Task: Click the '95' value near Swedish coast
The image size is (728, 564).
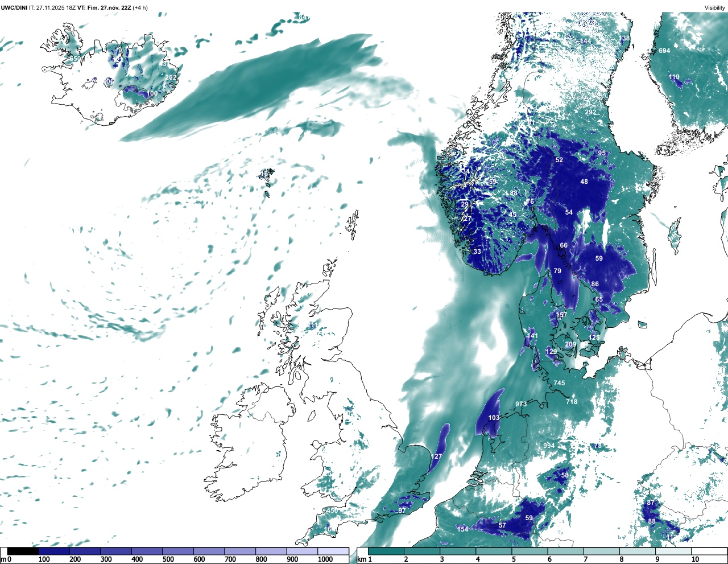Action: pos(602,154)
